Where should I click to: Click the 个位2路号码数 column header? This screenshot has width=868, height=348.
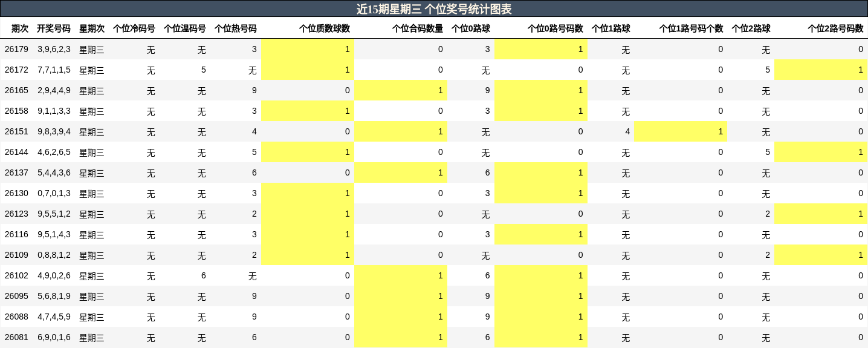tap(836, 28)
